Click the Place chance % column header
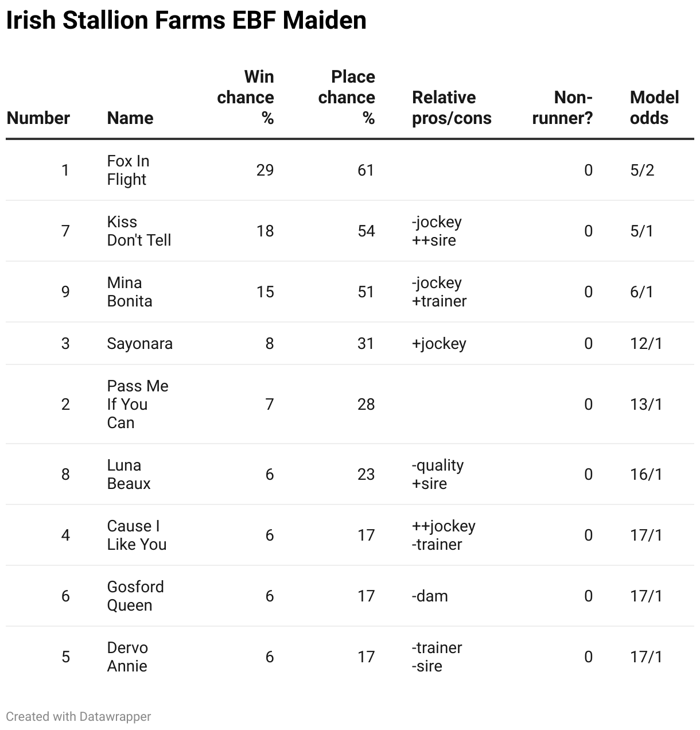The height and width of the screenshot is (730, 700). click(347, 98)
